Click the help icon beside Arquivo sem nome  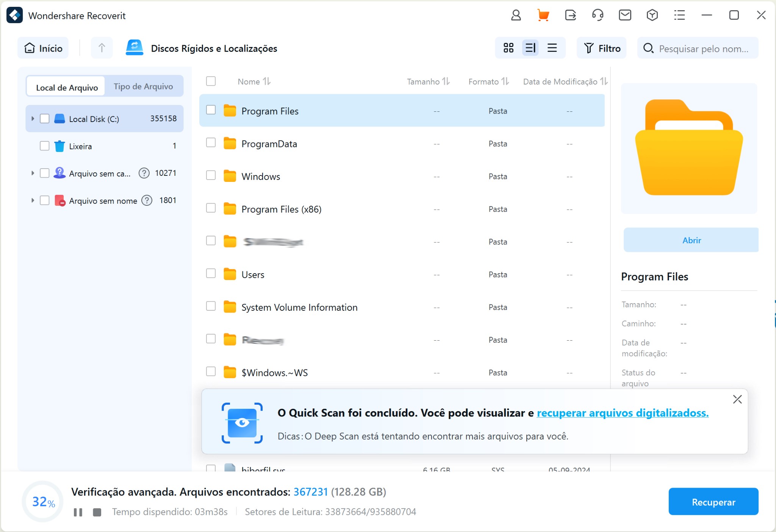(147, 200)
